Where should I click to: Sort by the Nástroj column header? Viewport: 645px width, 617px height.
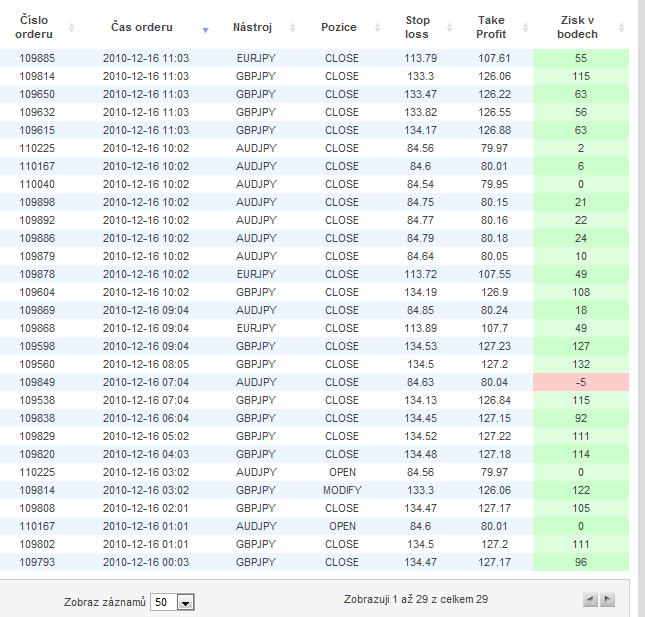251,27
